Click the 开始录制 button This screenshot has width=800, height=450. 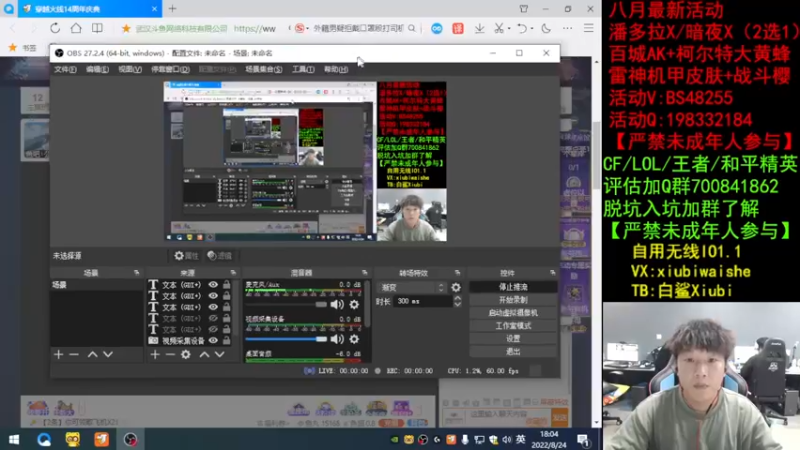pos(513,300)
